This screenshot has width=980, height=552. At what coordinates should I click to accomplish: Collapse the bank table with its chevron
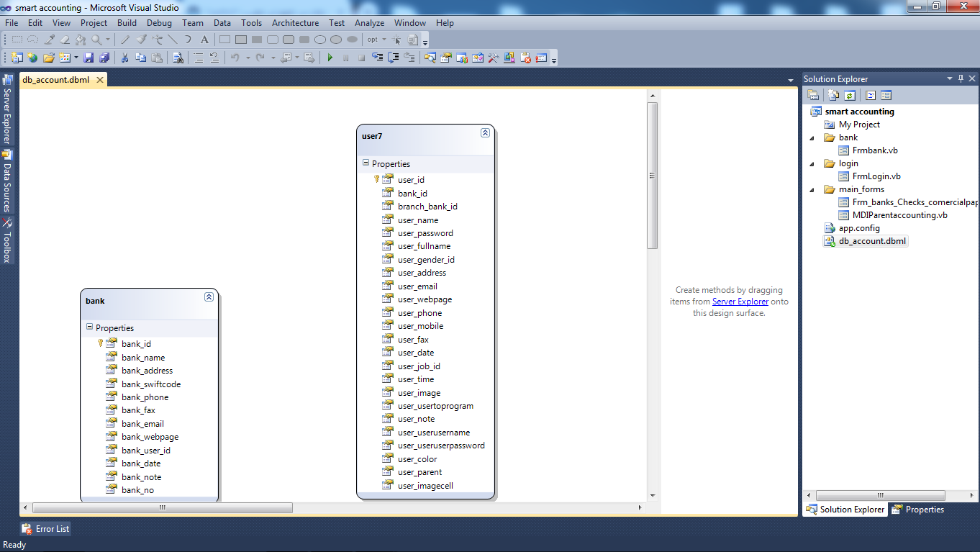pyautogui.click(x=209, y=297)
